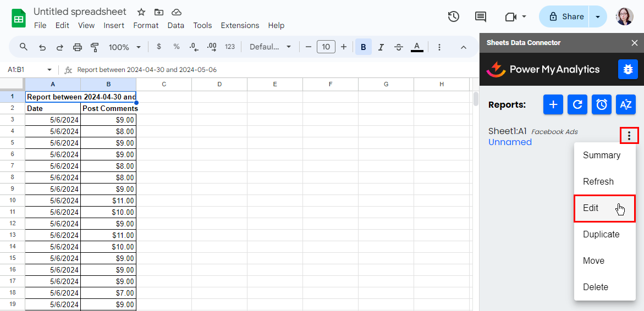Open the Unnamed report link
The image size is (644, 311).
pos(510,142)
